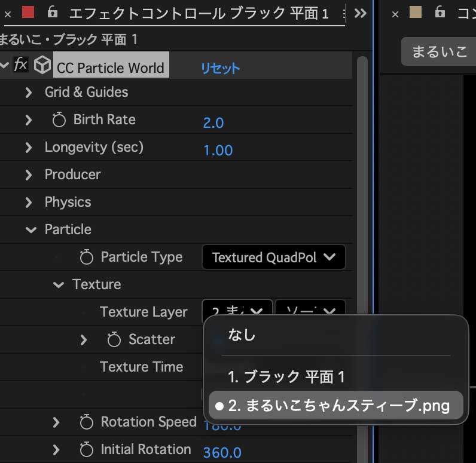Toggle the Composition panel lock icon
The image size is (476, 463).
tap(440, 12)
